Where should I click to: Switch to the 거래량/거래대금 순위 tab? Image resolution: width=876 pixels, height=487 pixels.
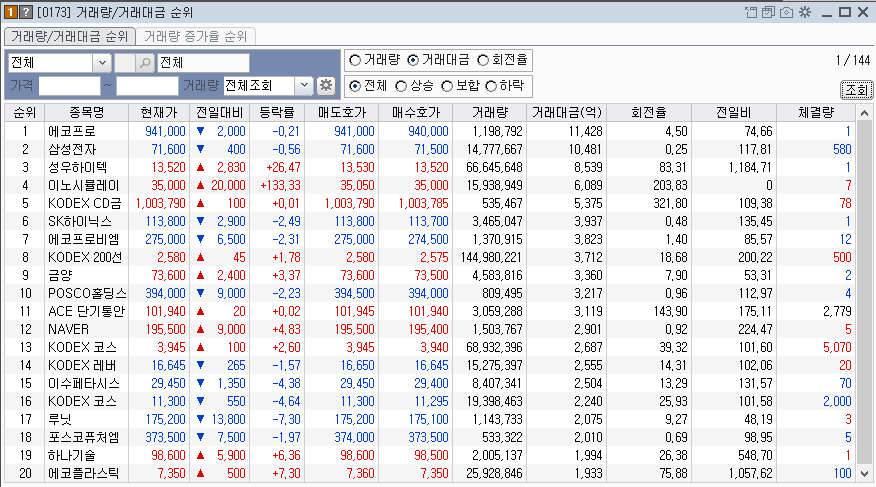pyautogui.click(x=70, y=36)
